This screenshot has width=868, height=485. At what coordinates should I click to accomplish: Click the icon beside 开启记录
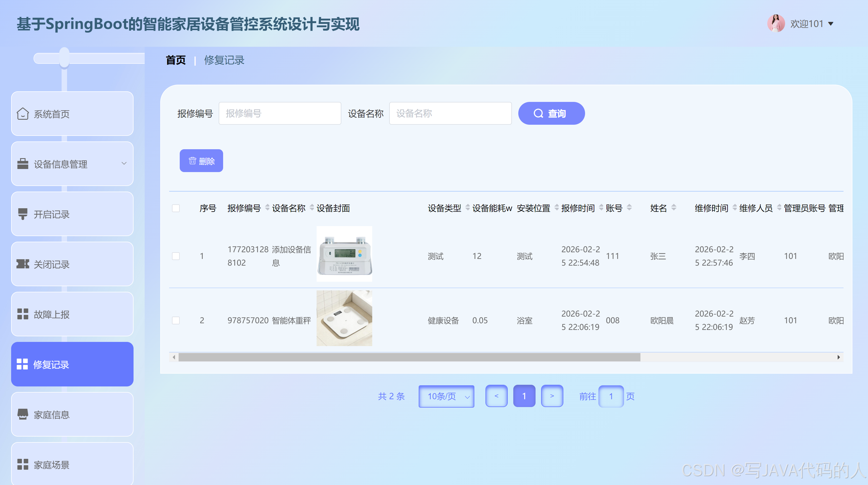[23, 214]
